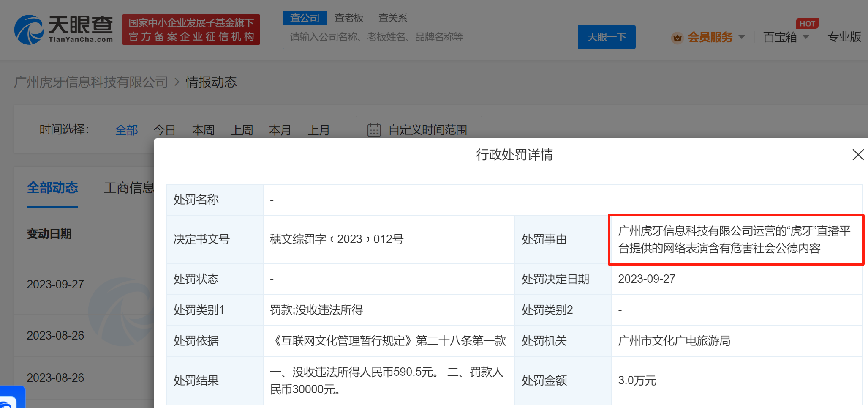The image size is (868, 408).
Task: Click the 《互联网文化管理暂行规定》 basis text
Action: click(x=388, y=341)
